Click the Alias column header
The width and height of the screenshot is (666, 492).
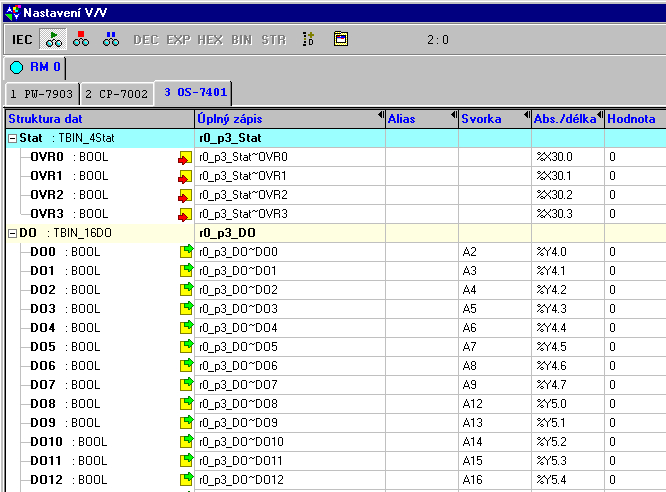coord(422,119)
